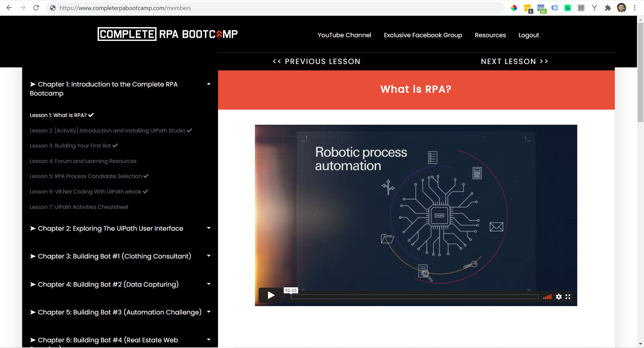
Task: Open Lesson 7: UiPath Activities Cheatsheet
Action: tap(79, 207)
